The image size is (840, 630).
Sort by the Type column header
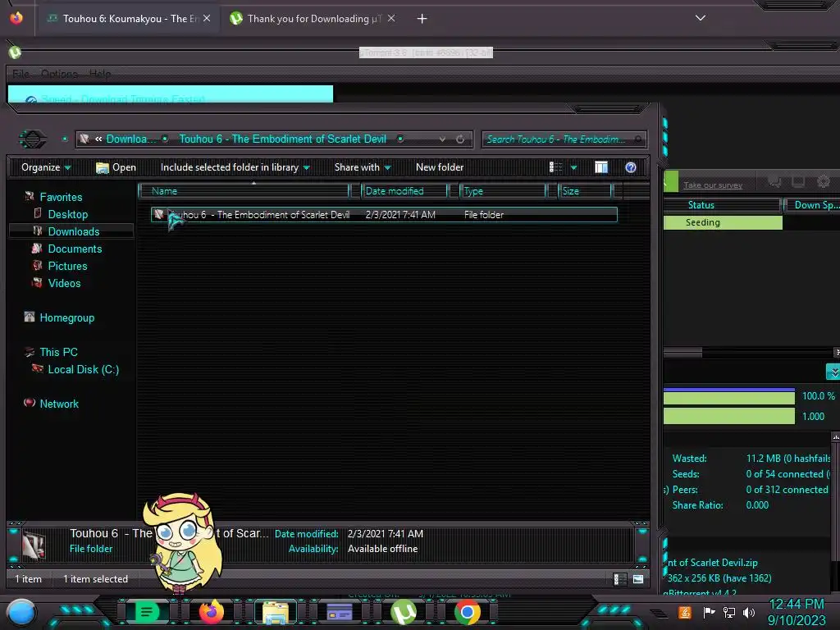[x=503, y=191]
